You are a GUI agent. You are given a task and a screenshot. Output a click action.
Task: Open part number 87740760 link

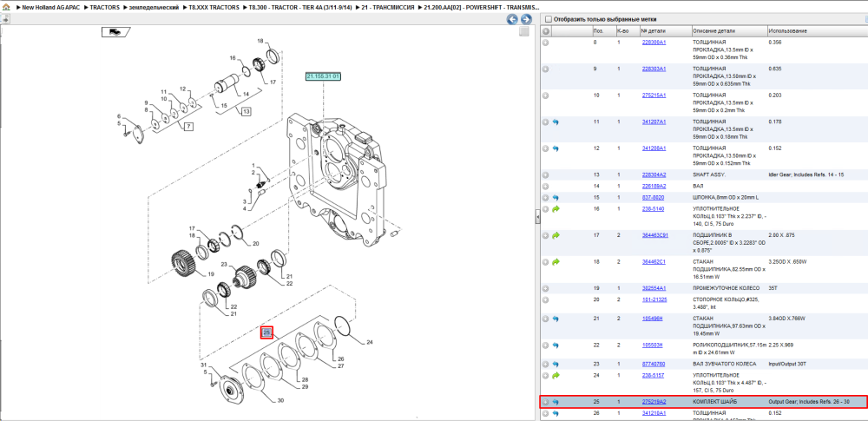(654, 364)
